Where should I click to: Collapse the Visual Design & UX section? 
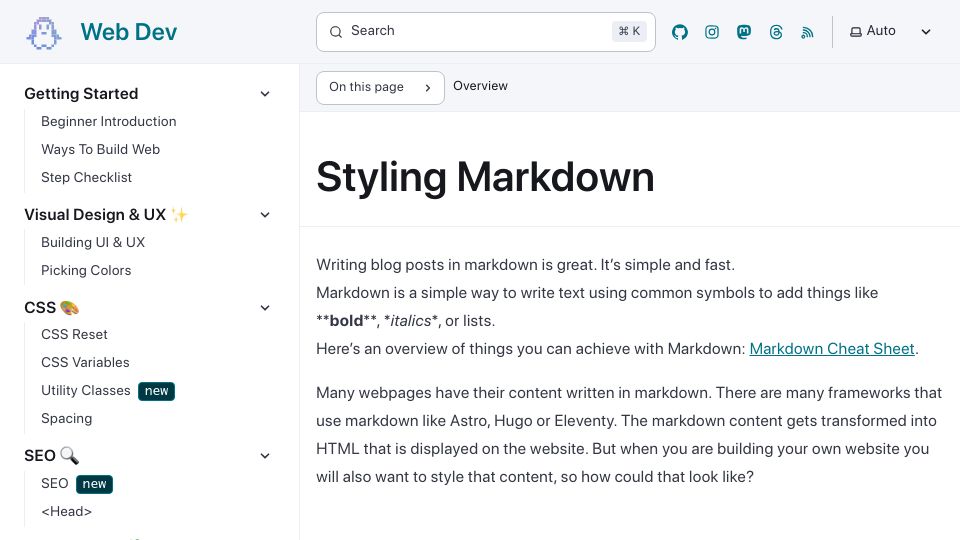coord(264,215)
